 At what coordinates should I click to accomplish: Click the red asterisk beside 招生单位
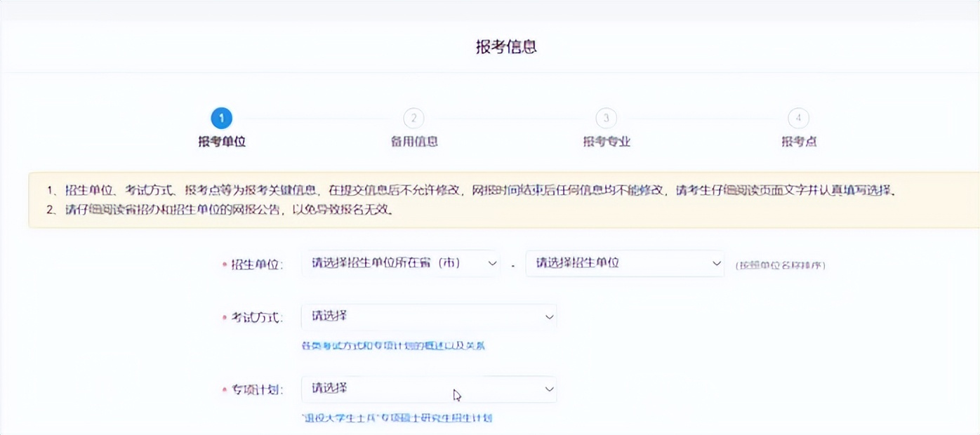pos(225,263)
